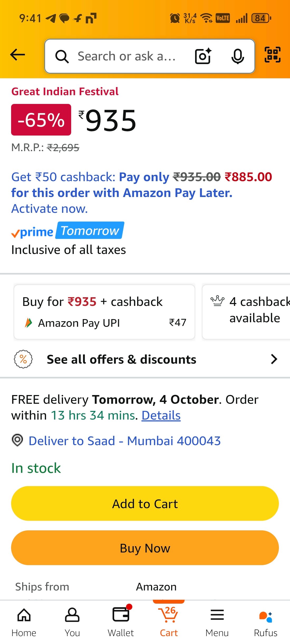Tap the location pin icon
Screen dimensions: 290x644
(17, 440)
